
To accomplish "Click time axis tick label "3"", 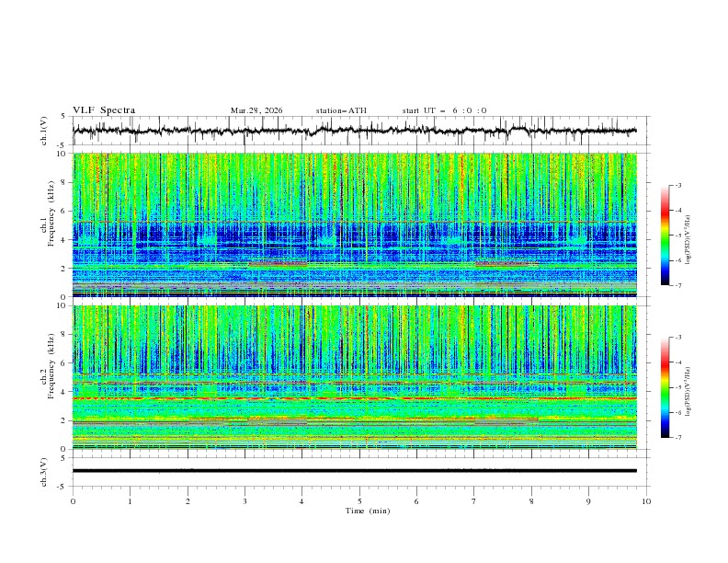I will pos(245,501).
